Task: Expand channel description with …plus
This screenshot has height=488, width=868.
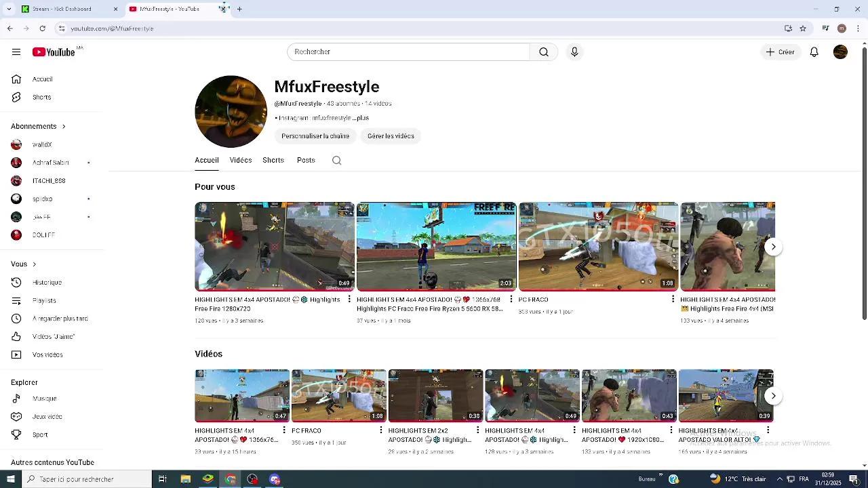Action: pos(361,118)
